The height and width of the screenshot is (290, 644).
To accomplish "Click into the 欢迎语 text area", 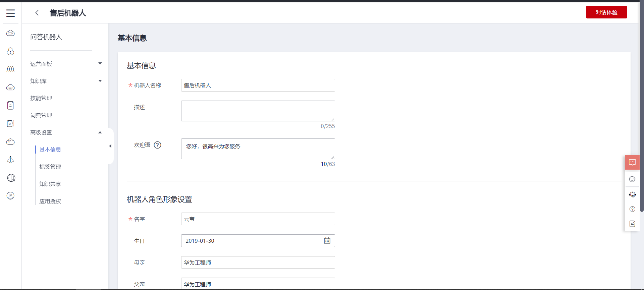I will pos(258,149).
